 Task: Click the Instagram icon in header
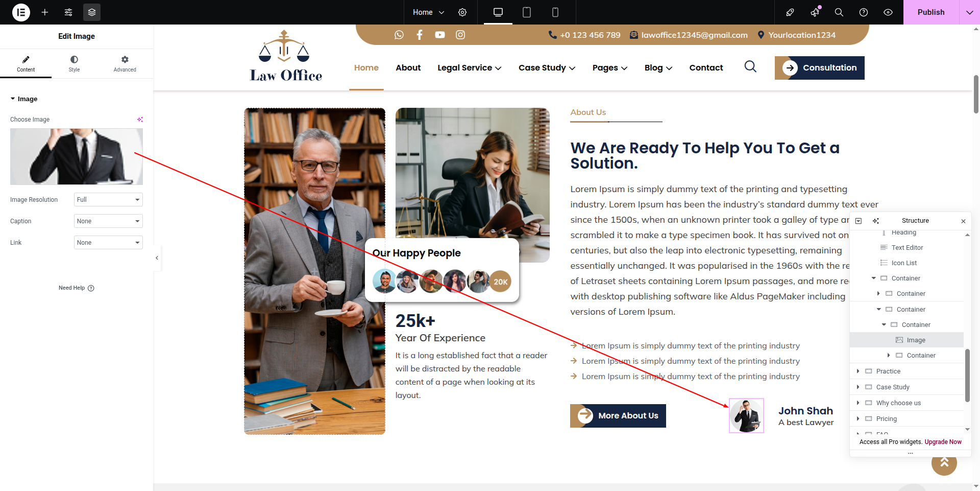tap(460, 35)
